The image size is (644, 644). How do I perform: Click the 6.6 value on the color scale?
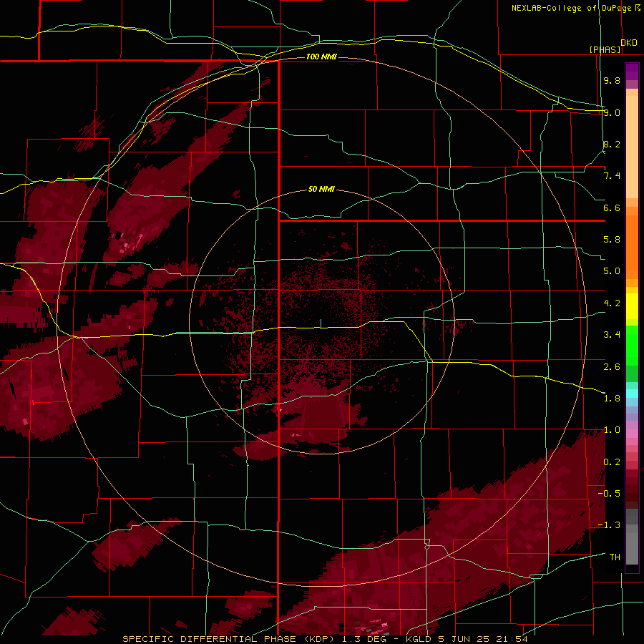coord(612,208)
